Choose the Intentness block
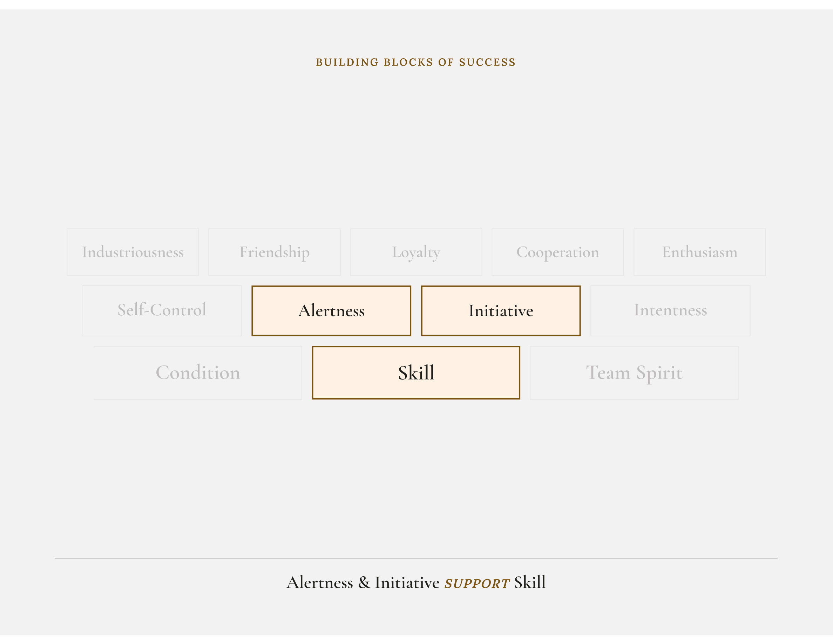This screenshot has width=833, height=644. click(671, 311)
